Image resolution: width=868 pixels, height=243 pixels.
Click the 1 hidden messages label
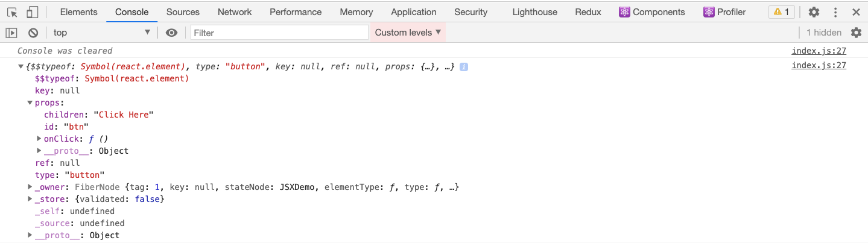823,33
